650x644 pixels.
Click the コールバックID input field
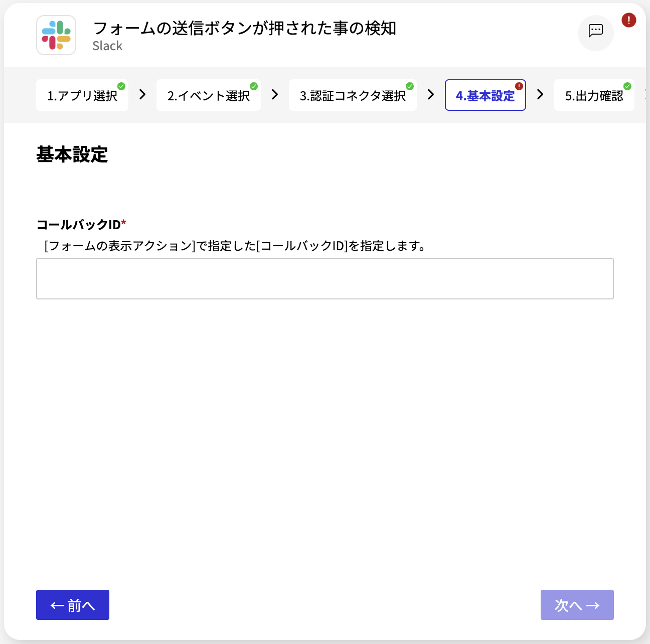(x=325, y=279)
